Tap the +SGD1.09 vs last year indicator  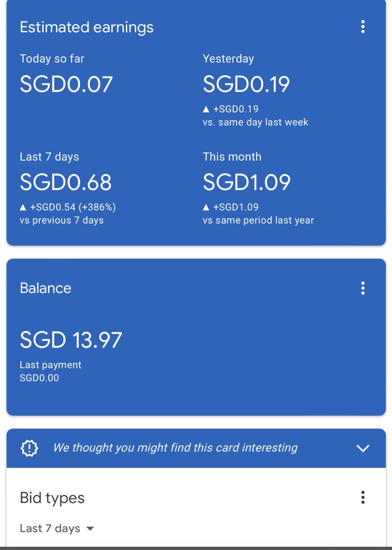click(236, 207)
